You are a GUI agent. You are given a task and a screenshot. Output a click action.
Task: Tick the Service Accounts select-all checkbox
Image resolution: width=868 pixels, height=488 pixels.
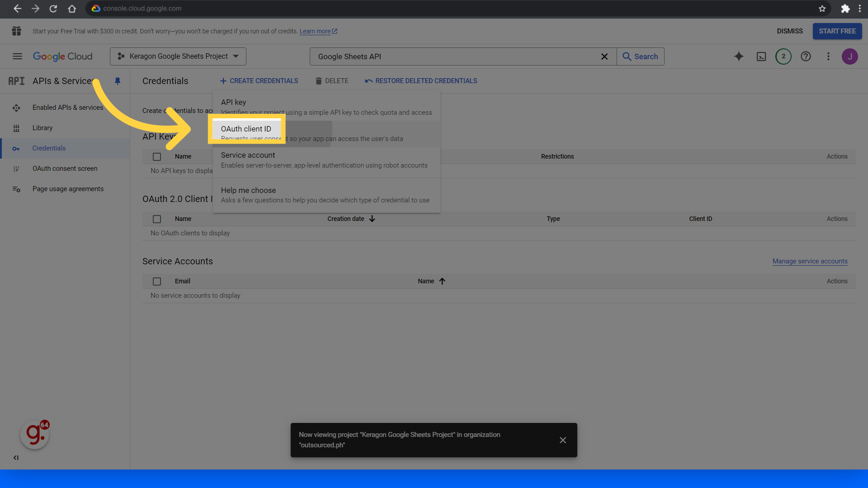[x=157, y=282]
